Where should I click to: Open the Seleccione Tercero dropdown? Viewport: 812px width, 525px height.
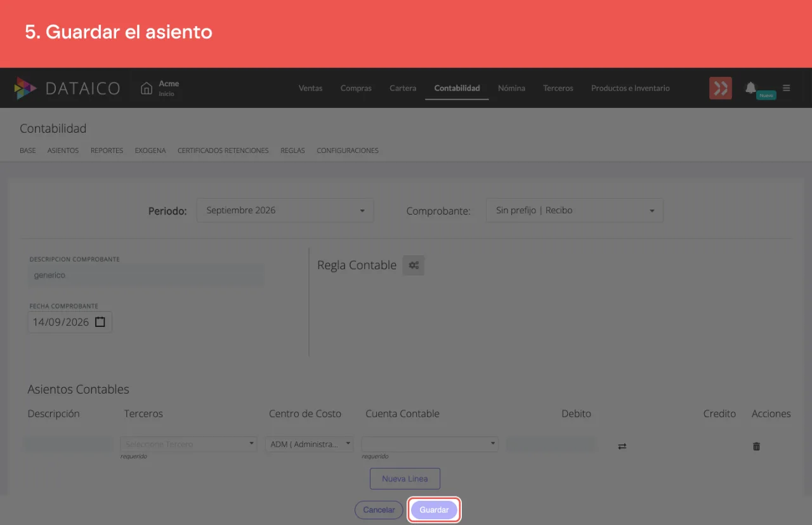point(188,444)
